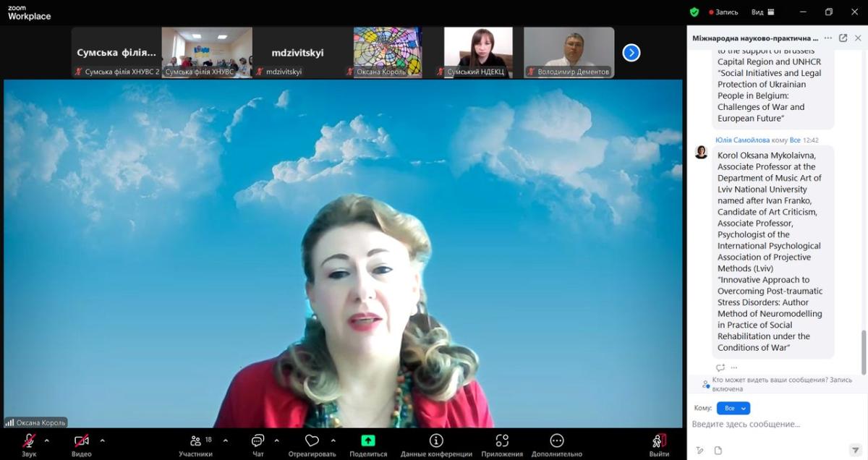Open the Вид view layout menu
The width and height of the screenshot is (868, 460).
pyautogui.click(x=763, y=12)
